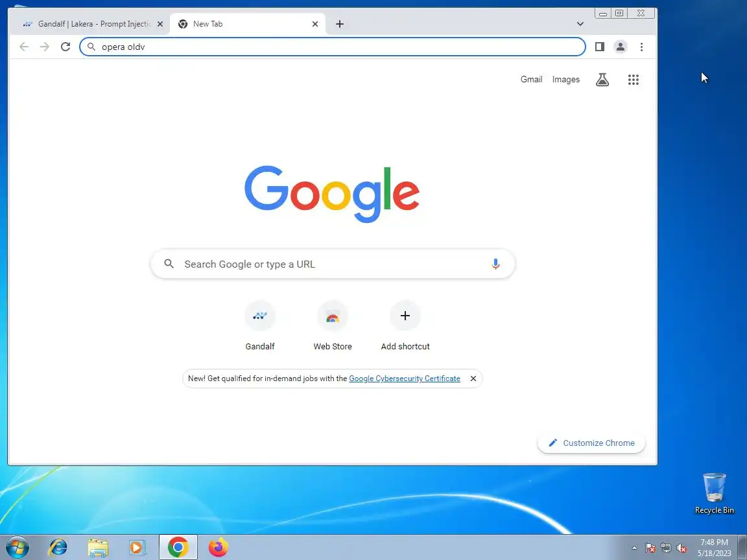Open a new browser tab
The width and height of the screenshot is (747, 560).
coord(340,24)
